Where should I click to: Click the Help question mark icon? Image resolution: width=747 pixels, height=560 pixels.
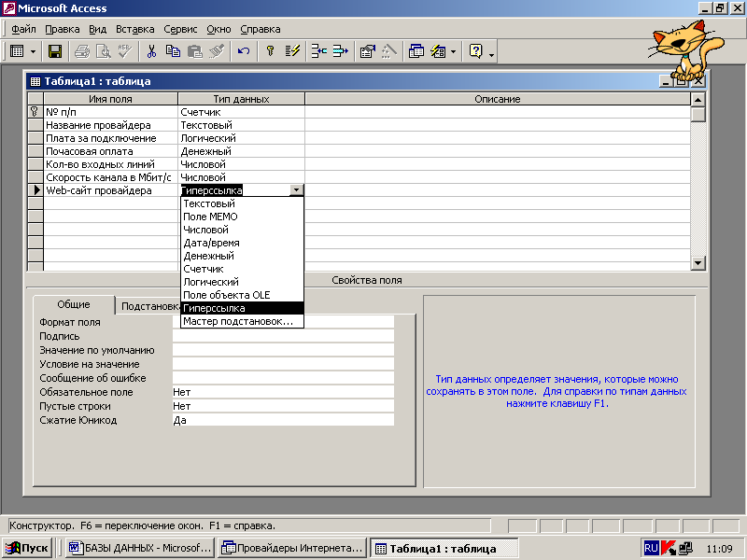point(475,51)
